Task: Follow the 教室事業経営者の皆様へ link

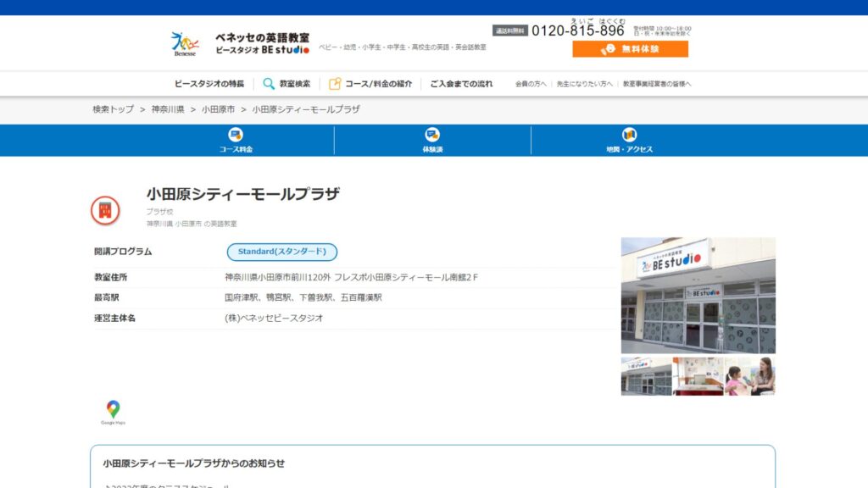Action: pyautogui.click(x=657, y=84)
